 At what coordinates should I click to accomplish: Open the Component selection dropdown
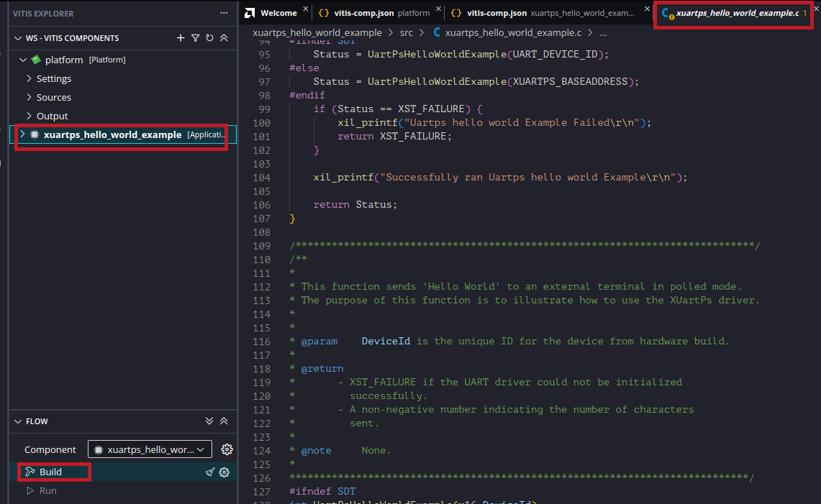click(x=150, y=449)
